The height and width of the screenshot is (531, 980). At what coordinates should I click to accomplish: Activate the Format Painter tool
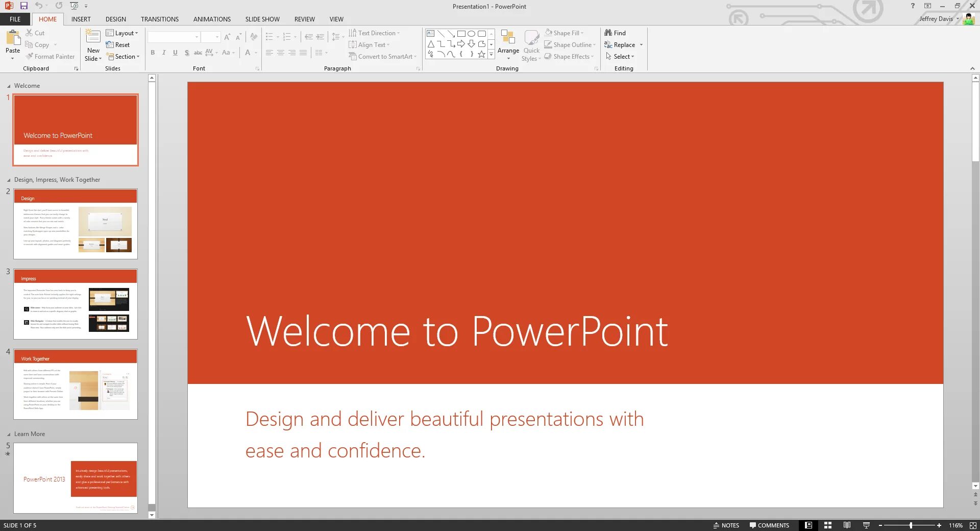(x=50, y=57)
